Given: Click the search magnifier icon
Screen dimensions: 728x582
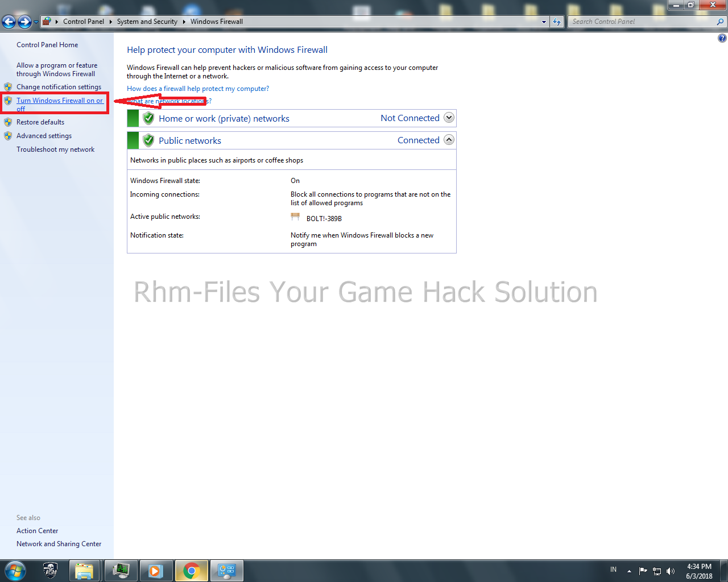Looking at the screenshot, I should [x=721, y=22].
